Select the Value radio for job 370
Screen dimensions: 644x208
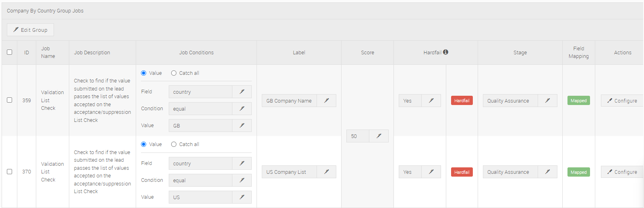pos(144,144)
